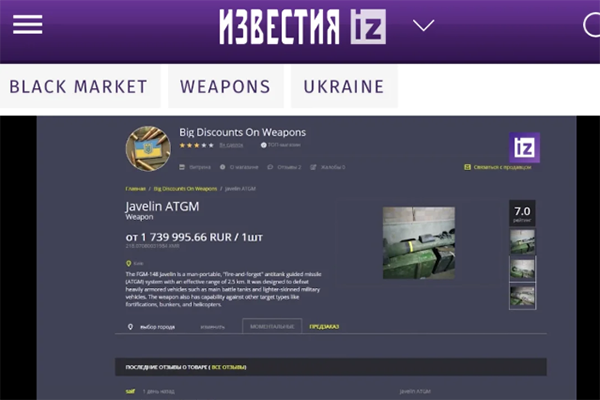Select the BLACK MARKET tag

pos(79,87)
